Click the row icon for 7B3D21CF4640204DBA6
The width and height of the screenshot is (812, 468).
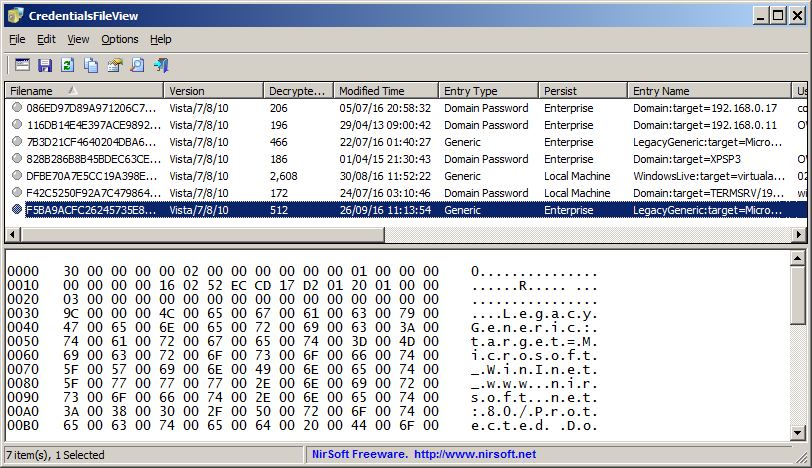pos(17,141)
